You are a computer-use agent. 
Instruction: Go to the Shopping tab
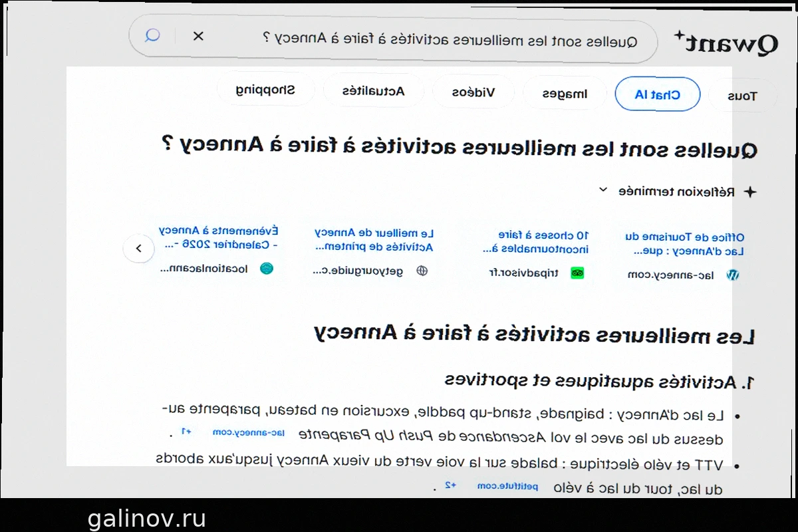(265, 90)
